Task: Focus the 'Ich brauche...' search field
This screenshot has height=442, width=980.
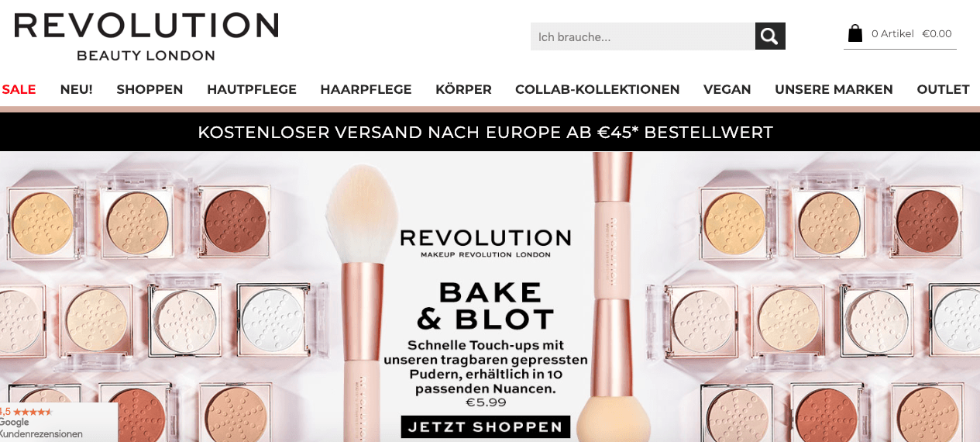Action: (x=643, y=36)
